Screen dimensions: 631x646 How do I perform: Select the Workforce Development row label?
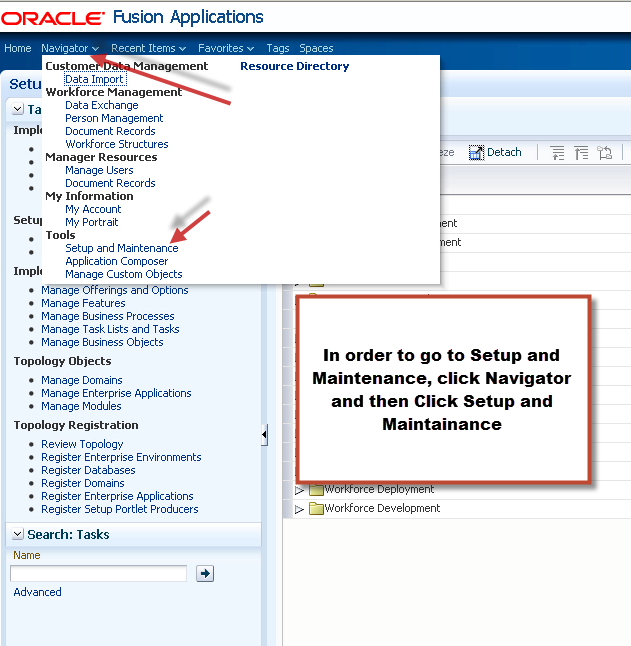382,508
